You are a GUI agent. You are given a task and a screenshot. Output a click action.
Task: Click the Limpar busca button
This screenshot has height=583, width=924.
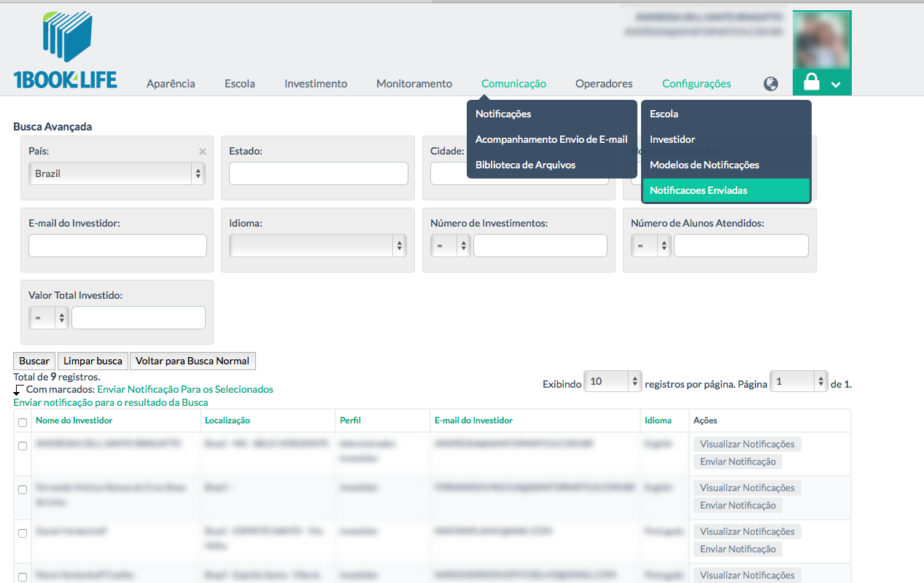93,361
